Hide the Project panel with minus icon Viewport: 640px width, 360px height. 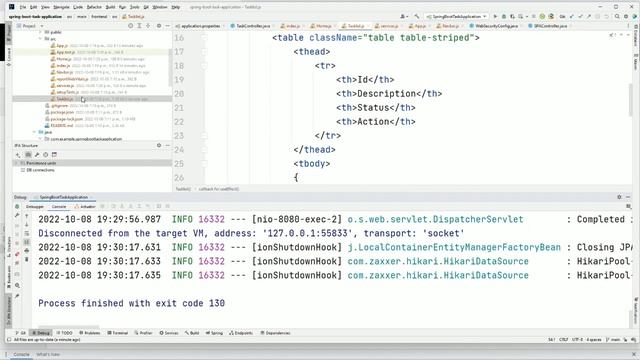(x=167, y=26)
